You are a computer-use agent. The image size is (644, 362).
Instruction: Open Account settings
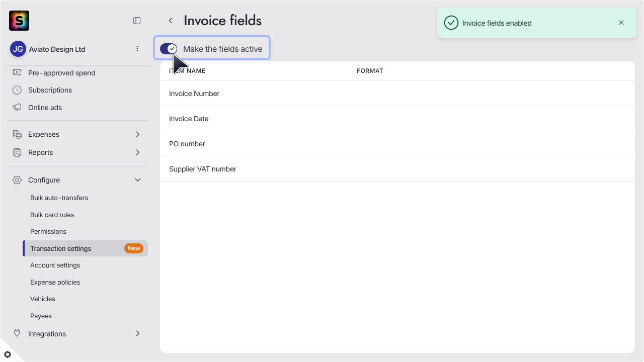(x=55, y=265)
